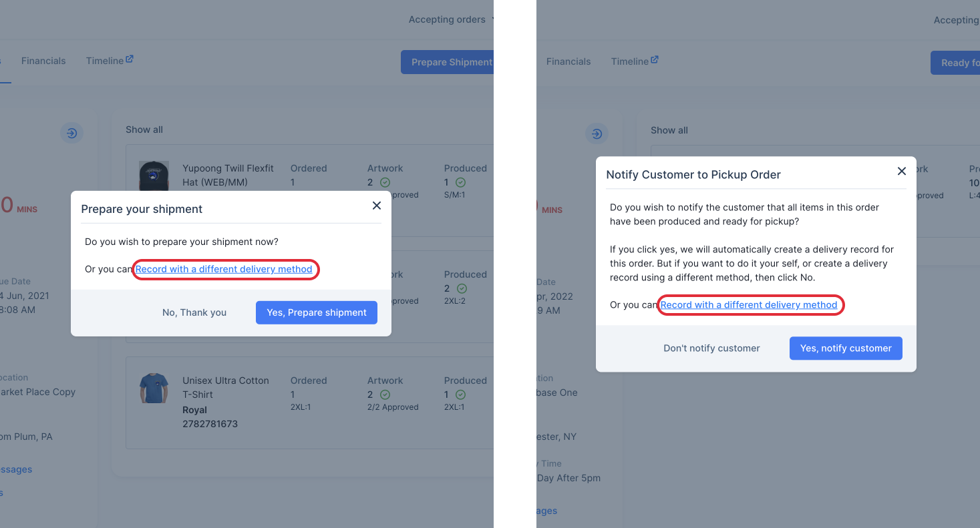This screenshot has height=528, width=980.
Task: Click the T-Shirt Produced check icon
Action: pos(461,394)
